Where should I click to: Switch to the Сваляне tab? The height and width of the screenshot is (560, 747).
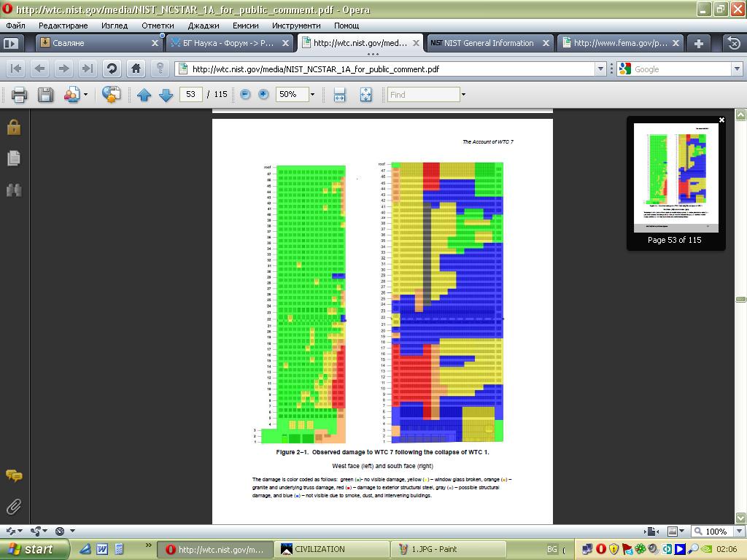[98, 43]
